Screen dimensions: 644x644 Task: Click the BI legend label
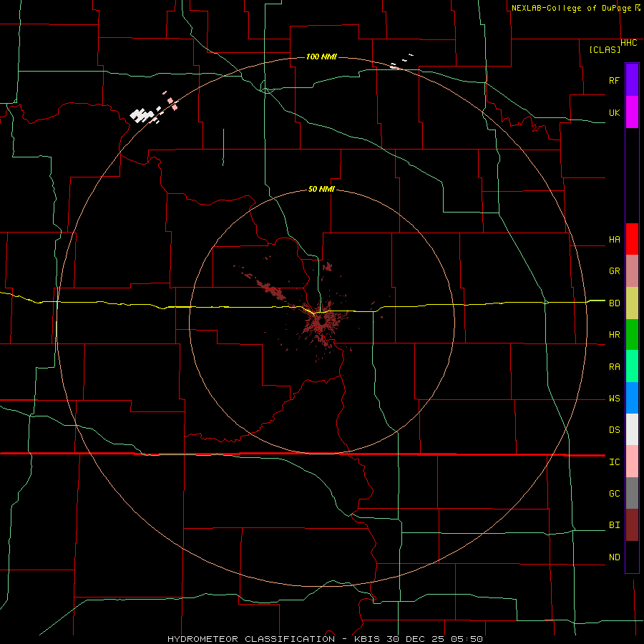615,525
